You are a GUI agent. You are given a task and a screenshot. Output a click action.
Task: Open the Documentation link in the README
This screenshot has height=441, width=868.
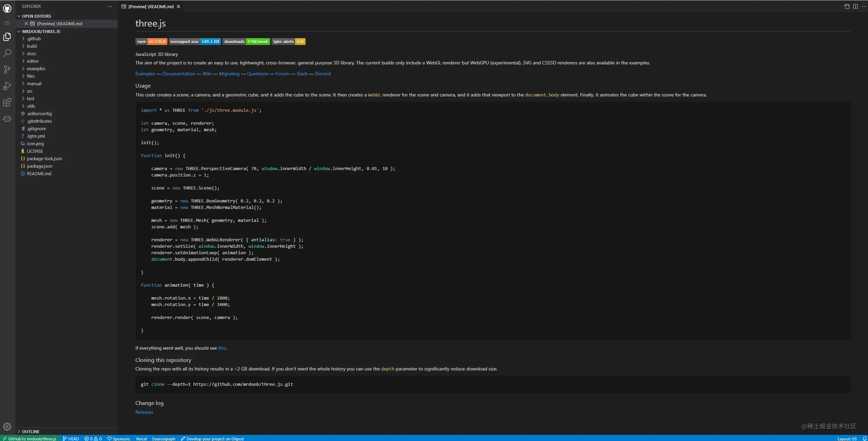178,74
